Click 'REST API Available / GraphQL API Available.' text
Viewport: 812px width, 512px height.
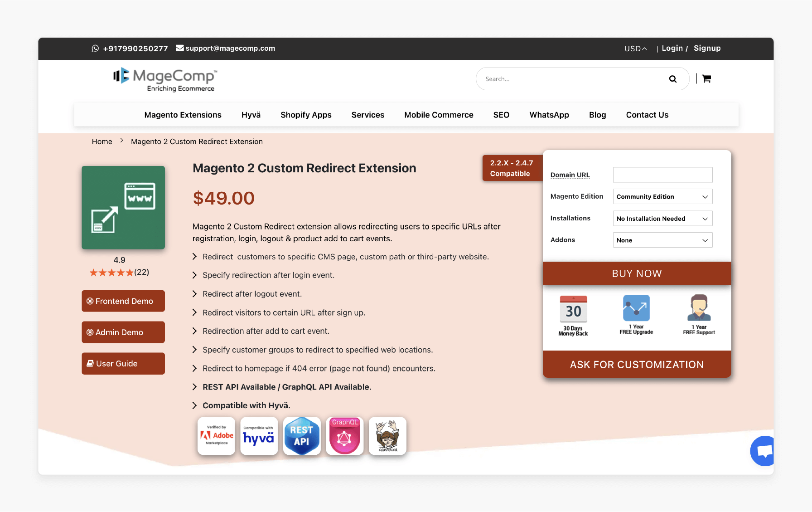point(287,387)
